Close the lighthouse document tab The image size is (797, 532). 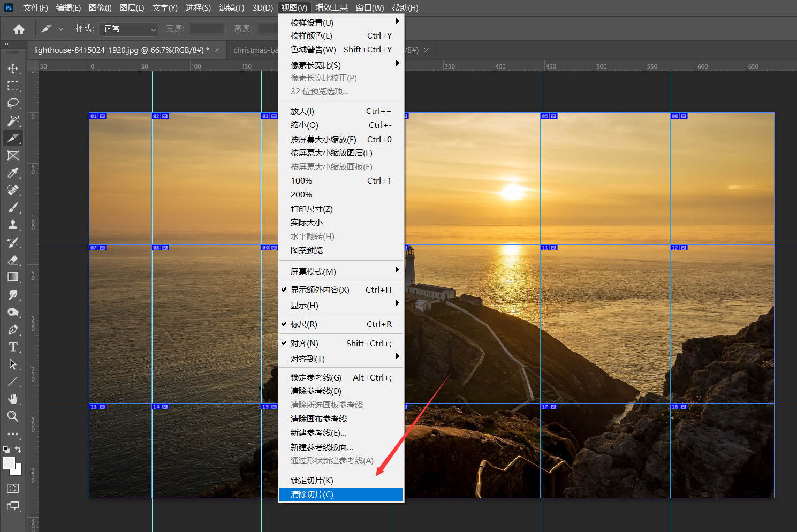click(217, 50)
